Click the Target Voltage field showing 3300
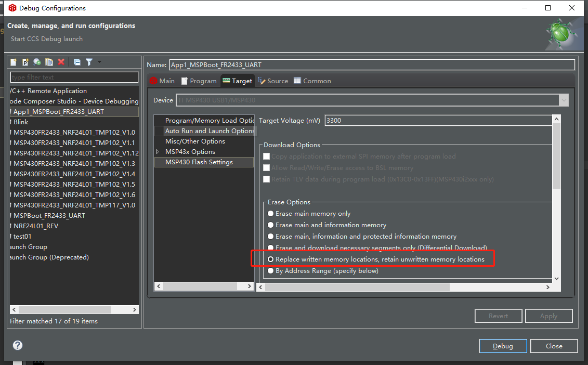588x365 pixels. coord(438,121)
